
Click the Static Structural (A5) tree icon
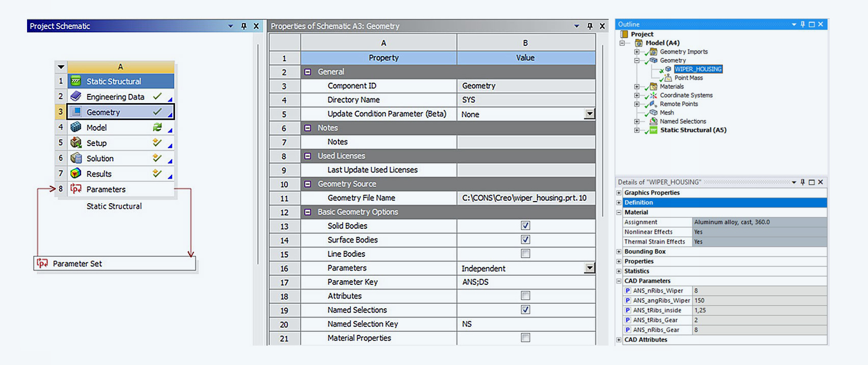[x=654, y=130]
